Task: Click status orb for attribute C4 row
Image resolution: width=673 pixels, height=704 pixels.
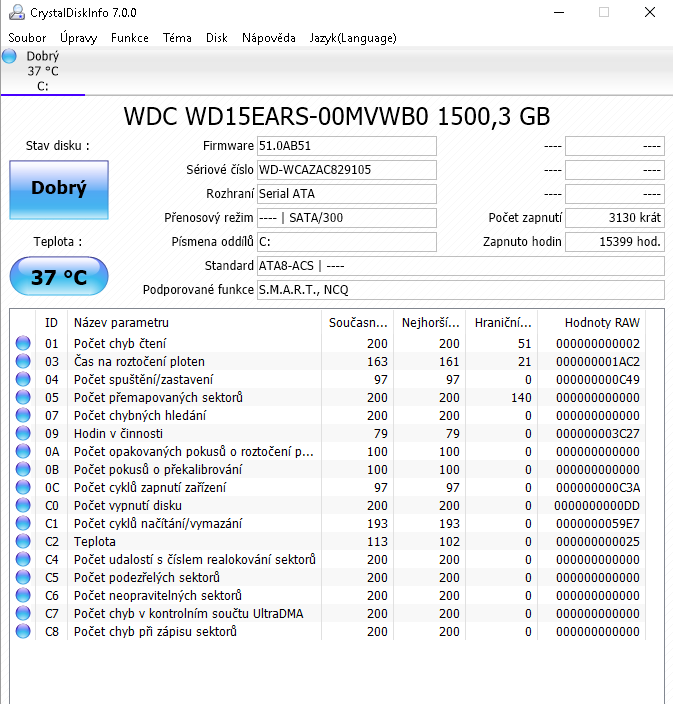Action: point(23,559)
